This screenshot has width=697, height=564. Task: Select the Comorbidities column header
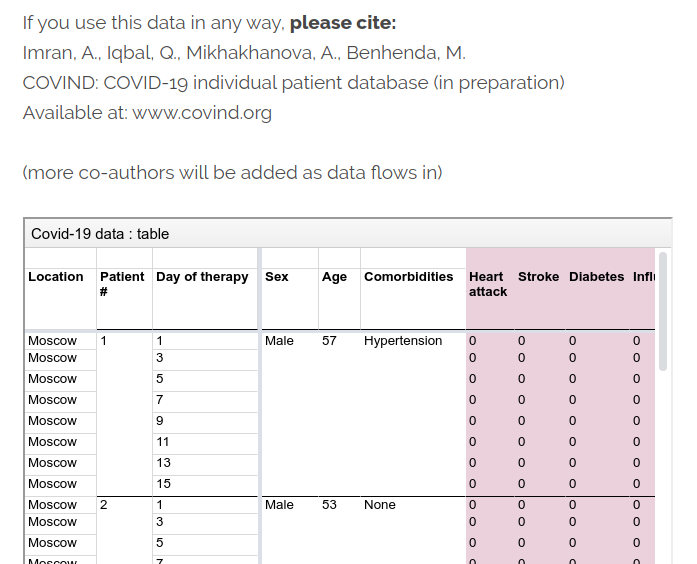point(408,277)
